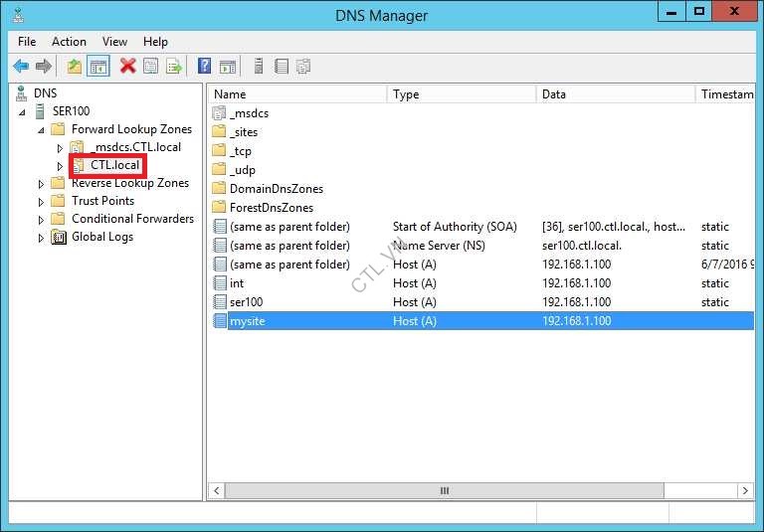Open Properties from the toolbar icon
This screenshot has width=764, height=532.
point(151,67)
